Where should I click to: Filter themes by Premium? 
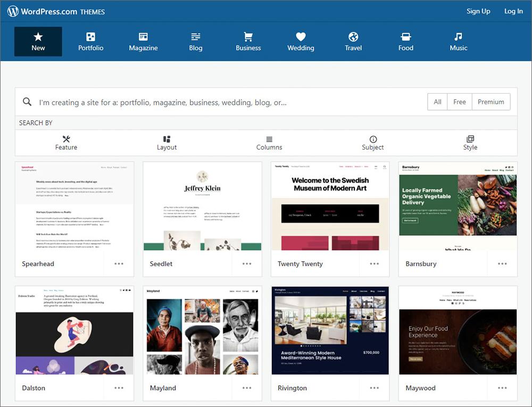pos(491,102)
